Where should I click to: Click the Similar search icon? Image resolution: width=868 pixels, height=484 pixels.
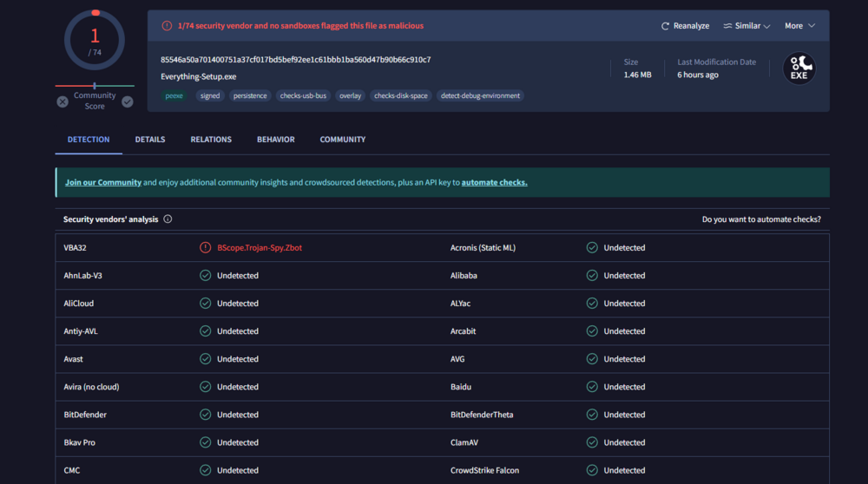[x=727, y=26]
